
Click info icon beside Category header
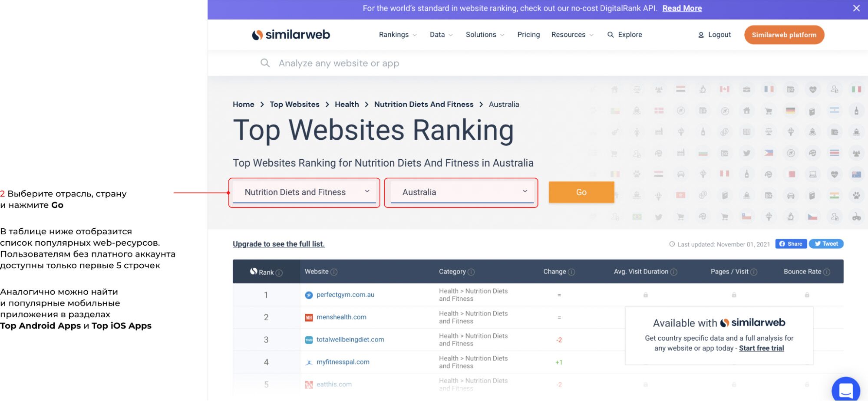[471, 272]
